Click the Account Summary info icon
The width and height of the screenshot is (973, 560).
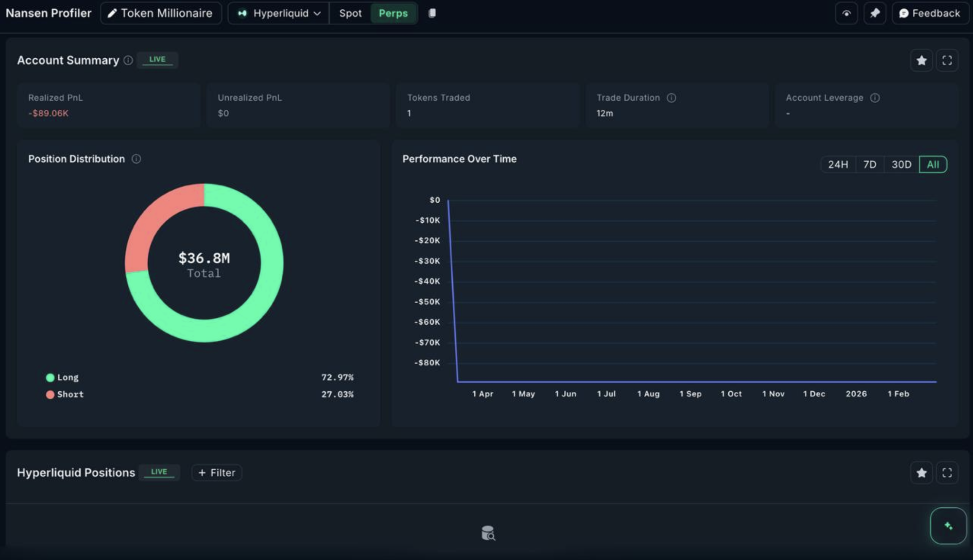[128, 61]
